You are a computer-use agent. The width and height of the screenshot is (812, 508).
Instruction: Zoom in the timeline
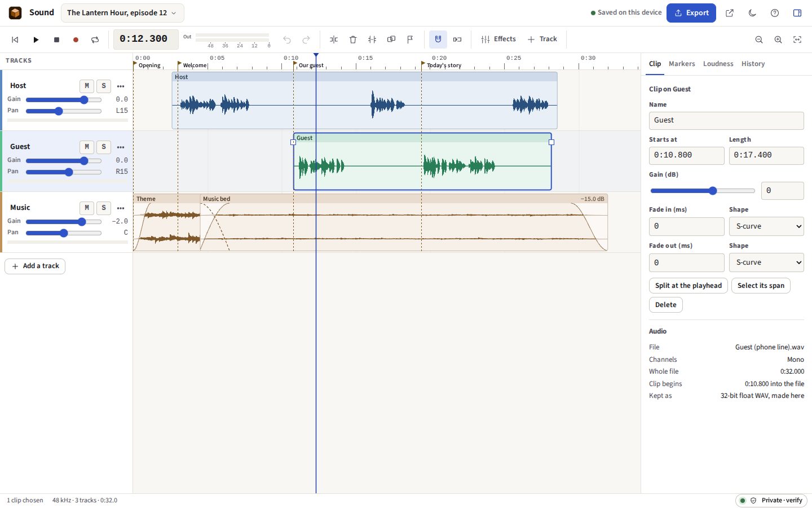pyautogui.click(x=778, y=40)
